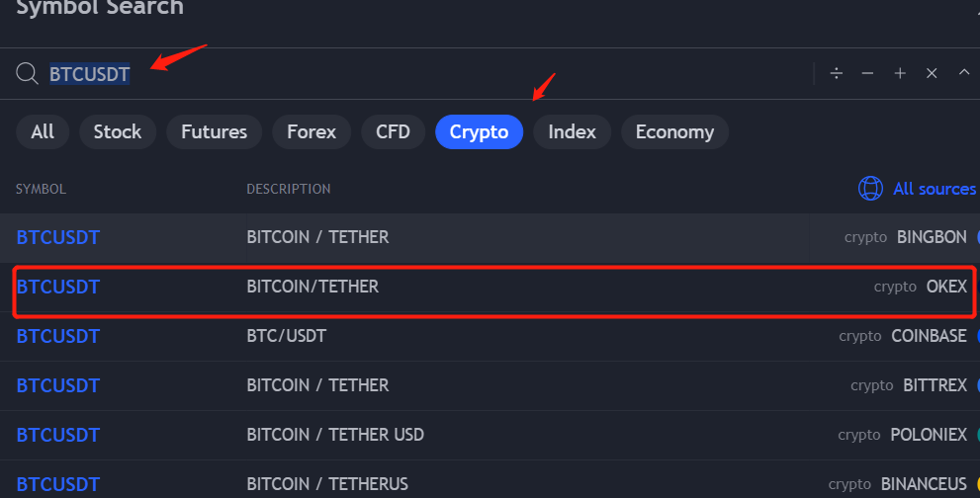
Task: Open the All sources filter
Action: pos(935,189)
